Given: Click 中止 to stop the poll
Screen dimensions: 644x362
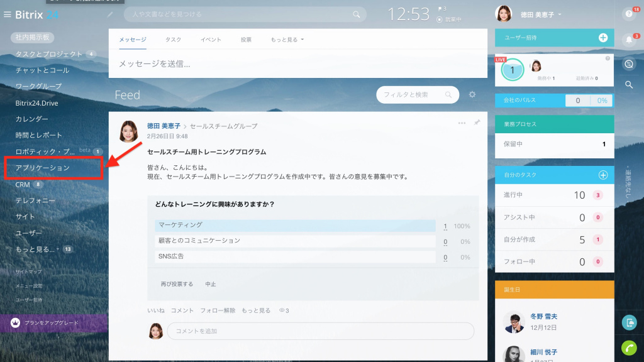Looking at the screenshot, I should [211, 284].
